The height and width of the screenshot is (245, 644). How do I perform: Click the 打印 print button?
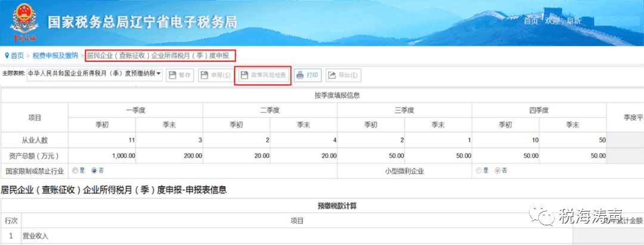[308, 75]
